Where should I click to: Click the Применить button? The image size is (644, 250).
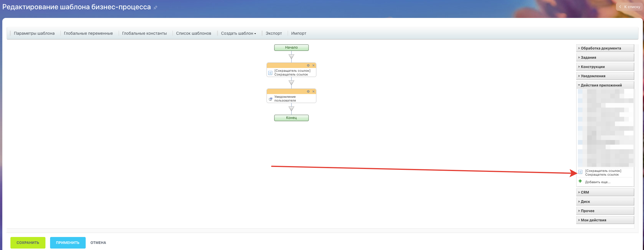click(68, 243)
